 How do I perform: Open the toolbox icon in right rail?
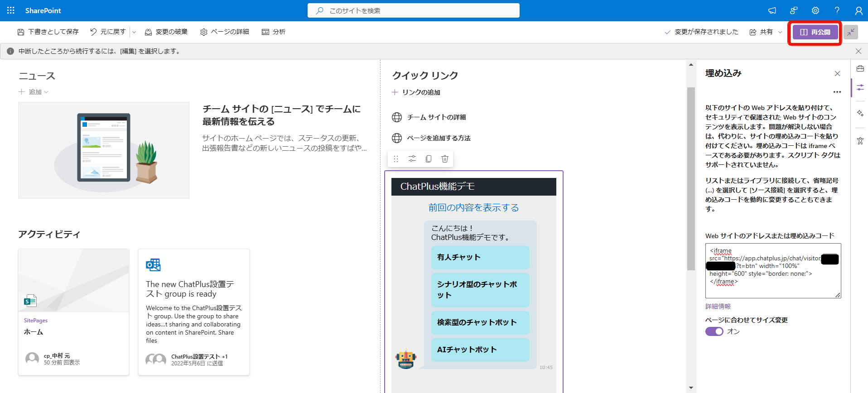pos(860,68)
